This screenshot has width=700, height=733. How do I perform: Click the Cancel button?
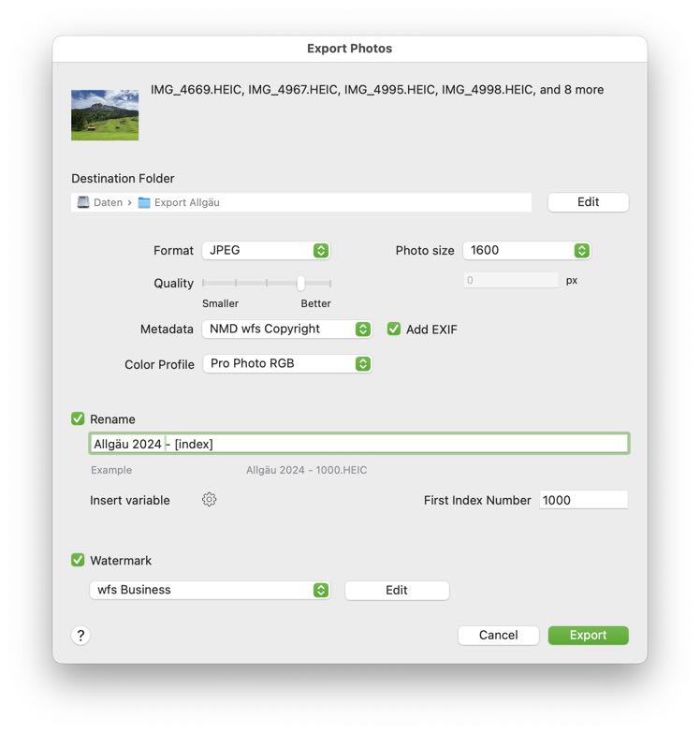[x=498, y=635]
